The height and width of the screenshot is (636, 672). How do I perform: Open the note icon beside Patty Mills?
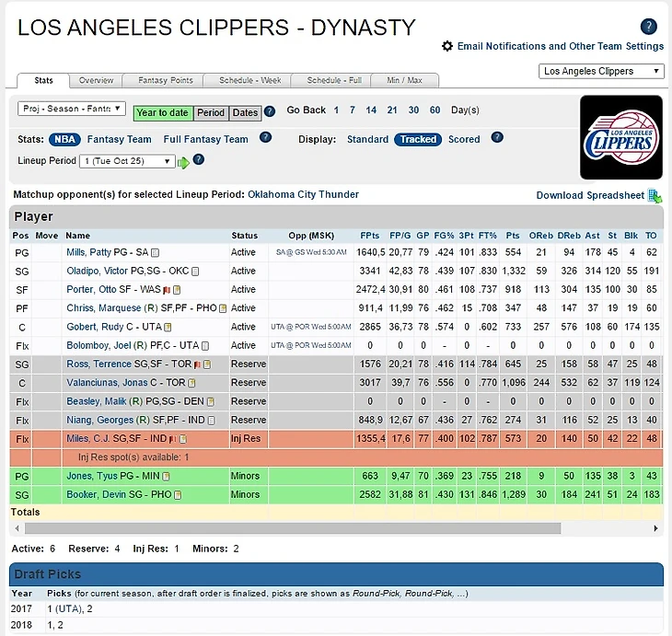coord(156,252)
